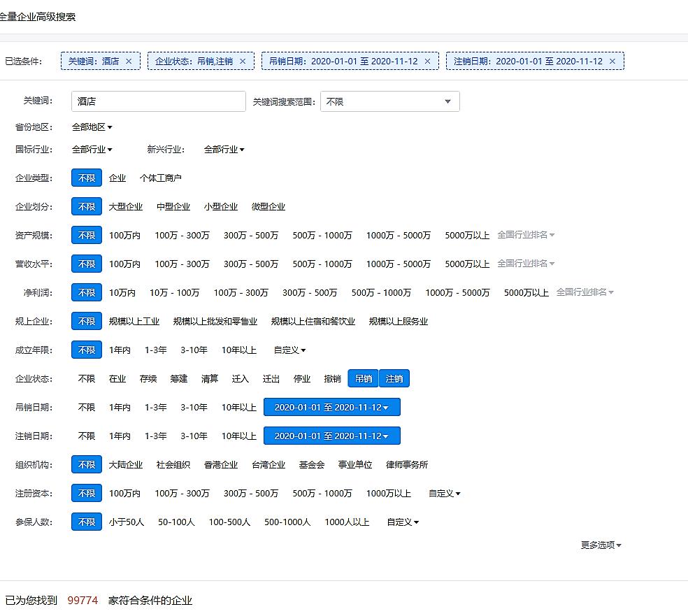Screen dimensions: 688x616
Task: Remove the 注销日期 filter tag
Action: pyautogui.click(x=612, y=62)
